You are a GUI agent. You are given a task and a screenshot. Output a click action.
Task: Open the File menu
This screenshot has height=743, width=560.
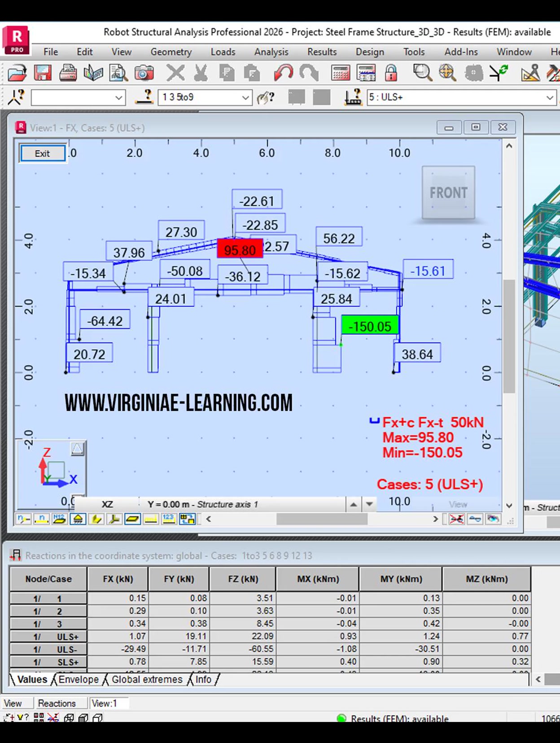click(x=51, y=52)
